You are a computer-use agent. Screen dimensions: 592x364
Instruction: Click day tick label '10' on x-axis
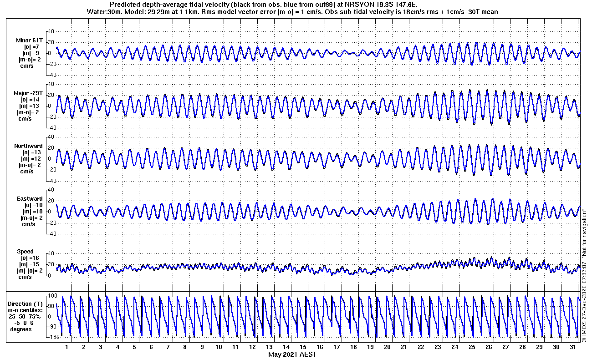coord(219,347)
